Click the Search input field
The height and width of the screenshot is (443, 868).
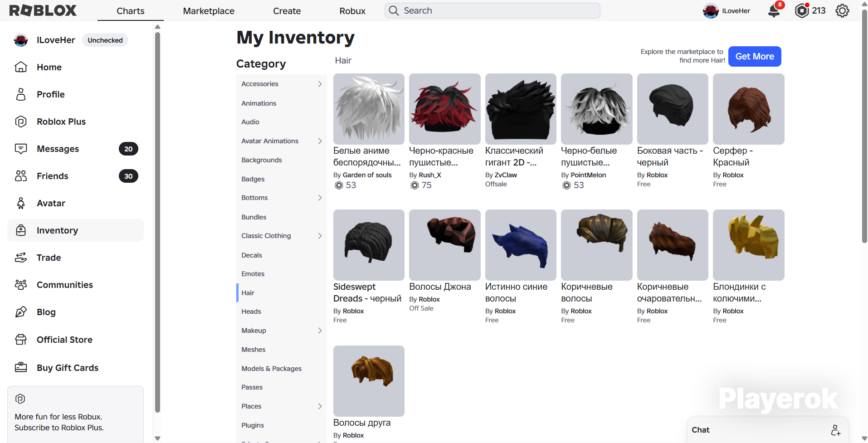tap(493, 10)
